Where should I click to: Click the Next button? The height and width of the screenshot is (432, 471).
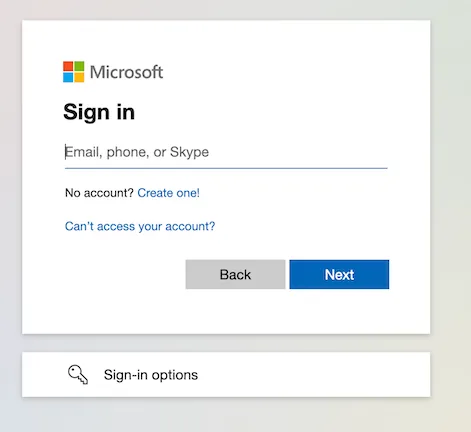(339, 274)
